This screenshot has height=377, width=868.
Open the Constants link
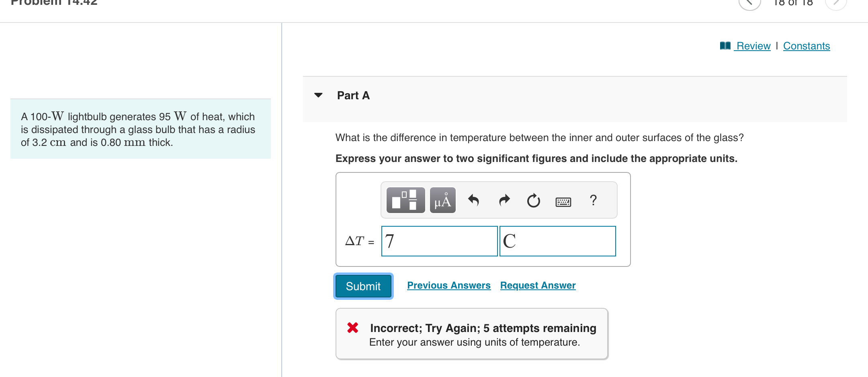point(807,46)
